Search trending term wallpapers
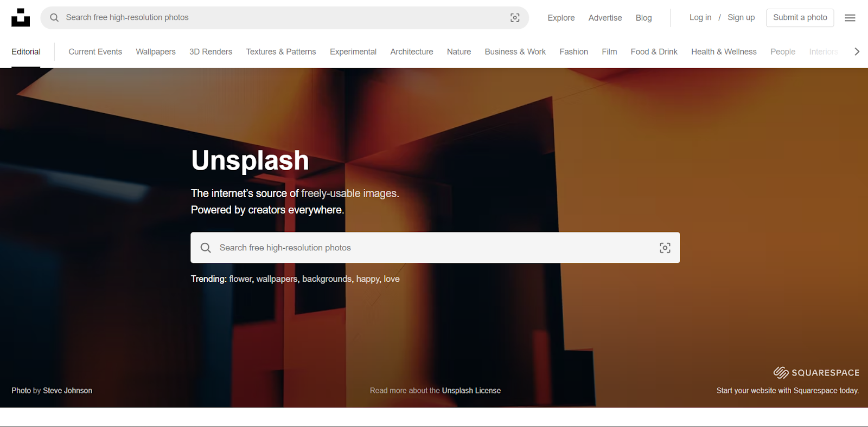 click(x=277, y=279)
